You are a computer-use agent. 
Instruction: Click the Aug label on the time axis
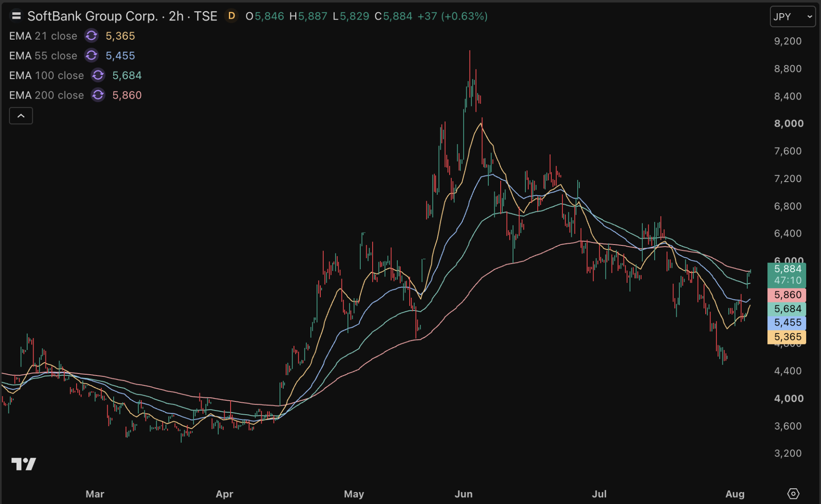(735, 494)
